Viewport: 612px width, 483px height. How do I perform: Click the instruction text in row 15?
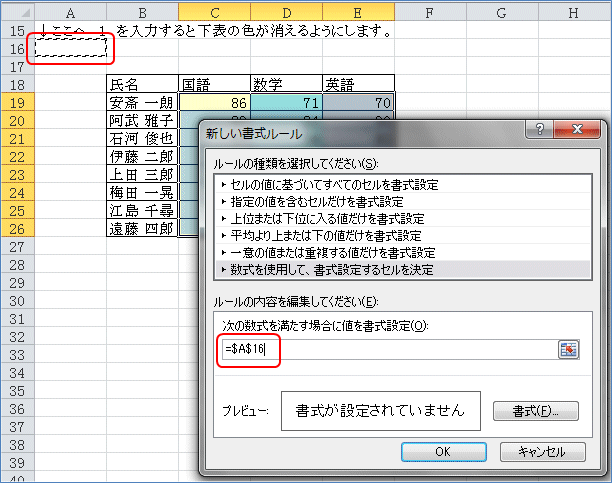215,30
